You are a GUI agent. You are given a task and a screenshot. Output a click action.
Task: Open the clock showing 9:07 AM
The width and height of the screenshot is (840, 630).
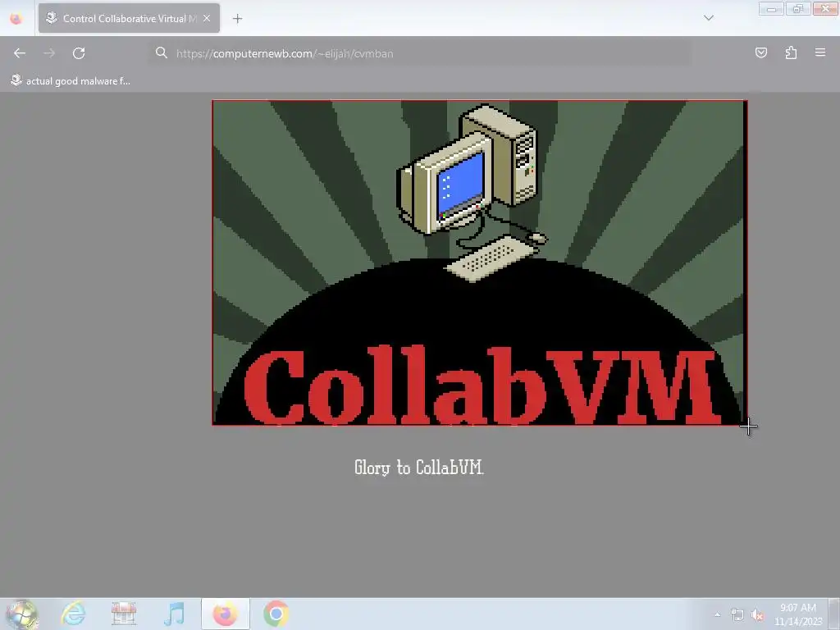[798, 614]
